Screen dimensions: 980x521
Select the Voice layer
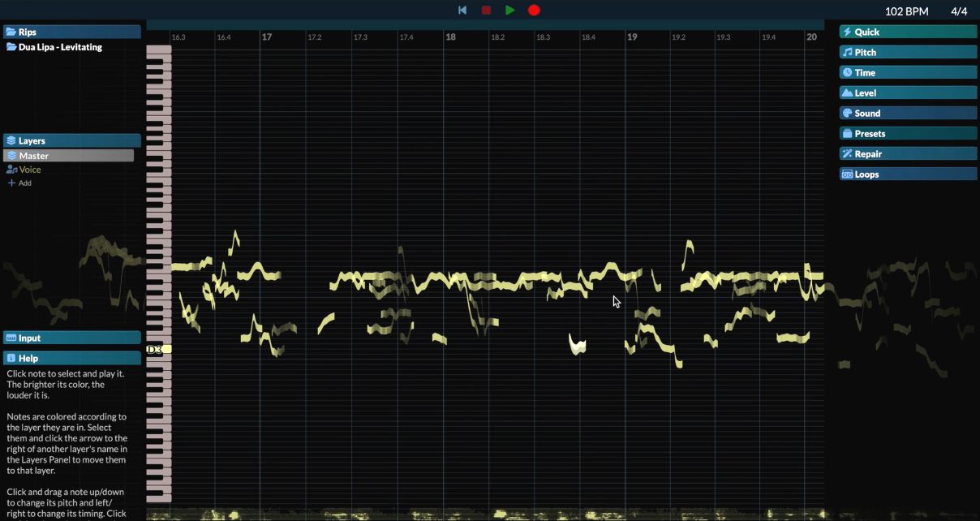coord(30,170)
